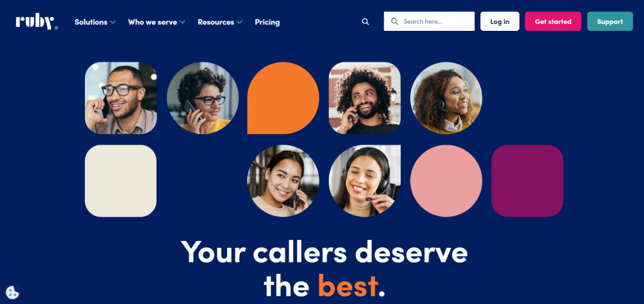This screenshot has width=644, height=304.
Task: Select the purple rounded square tile
Action: coord(528,181)
